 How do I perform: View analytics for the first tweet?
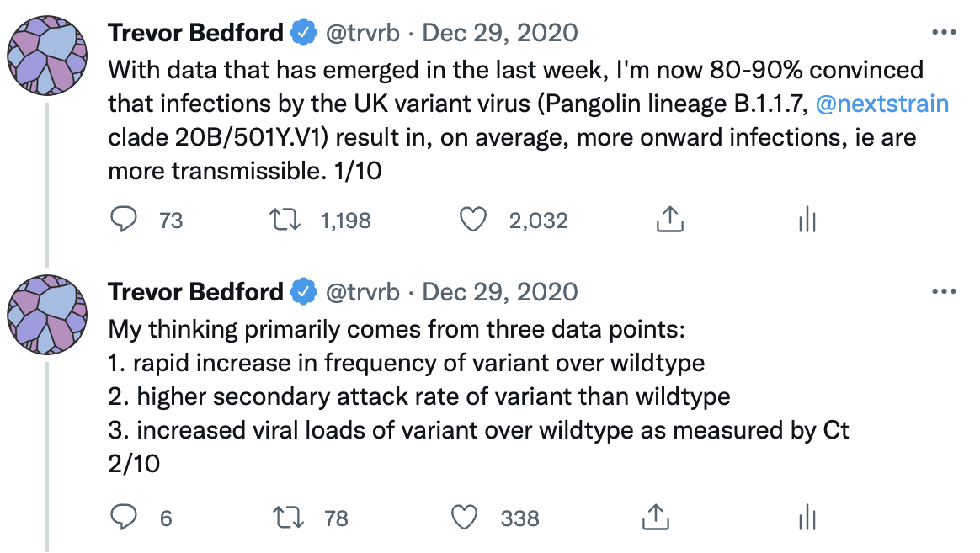[807, 220]
